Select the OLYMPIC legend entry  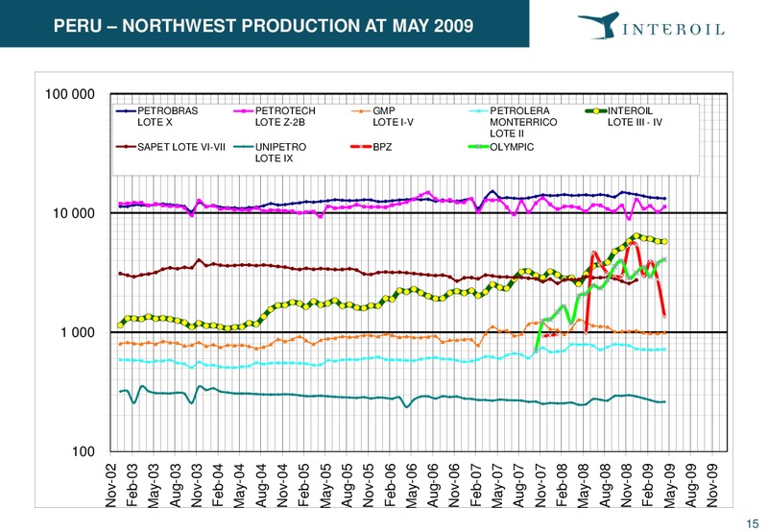click(501, 147)
